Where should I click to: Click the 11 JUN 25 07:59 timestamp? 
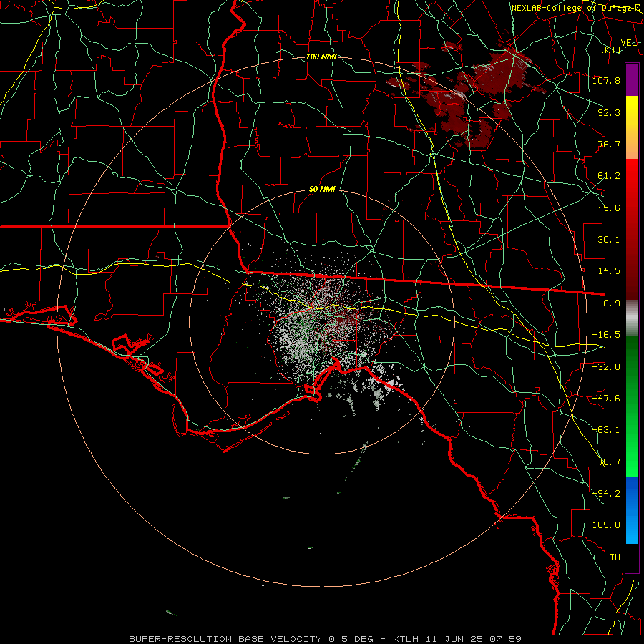(473, 639)
